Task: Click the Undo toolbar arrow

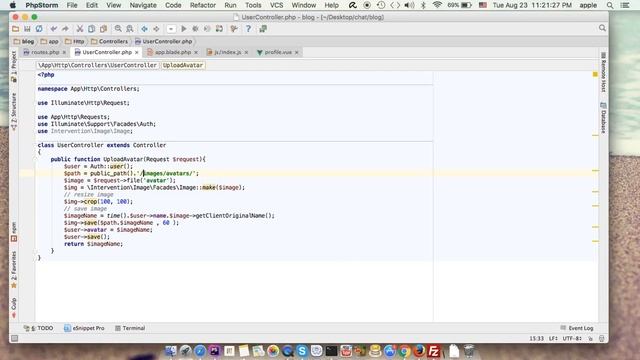Action: [x=53, y=29]
